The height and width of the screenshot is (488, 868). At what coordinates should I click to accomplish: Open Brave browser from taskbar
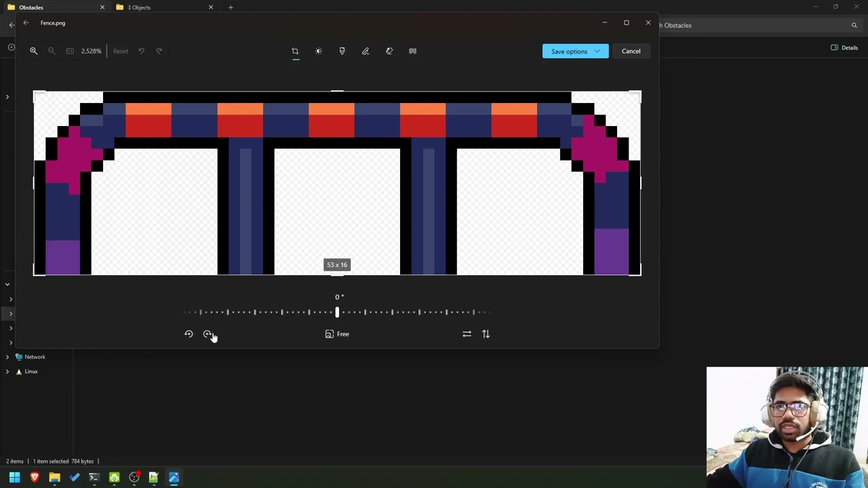pyautogui.click(x=35, y=478)
